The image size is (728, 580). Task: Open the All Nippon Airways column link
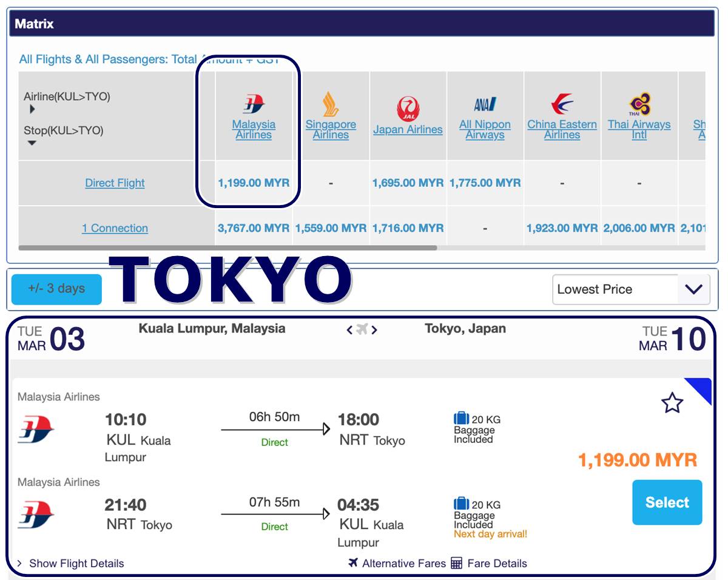tap(485, 129)
